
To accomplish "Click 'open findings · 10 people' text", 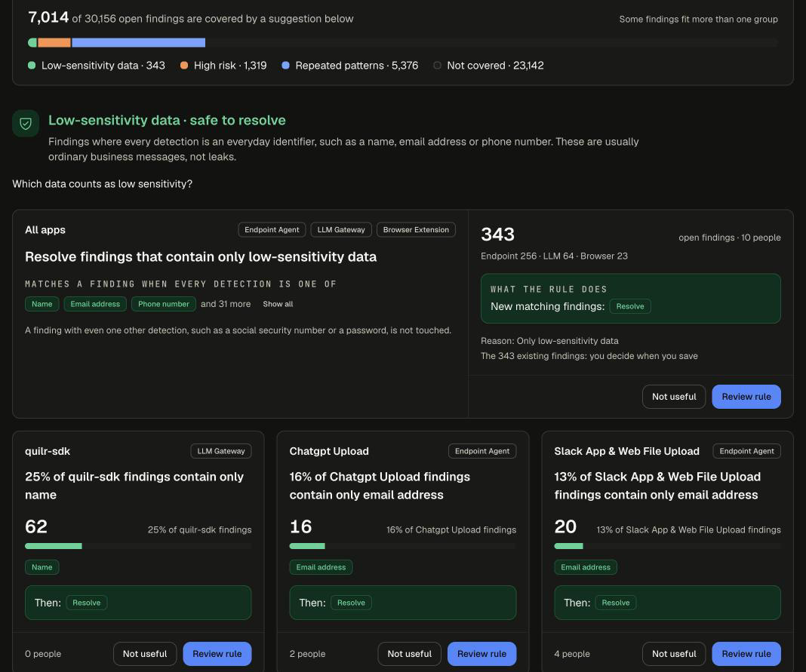I will (730, 238).
